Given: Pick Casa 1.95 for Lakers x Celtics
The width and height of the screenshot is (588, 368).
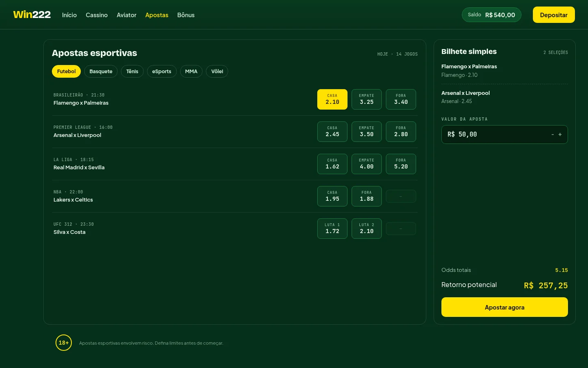Looking at the screenshot, I should click(x=332, y=196).
